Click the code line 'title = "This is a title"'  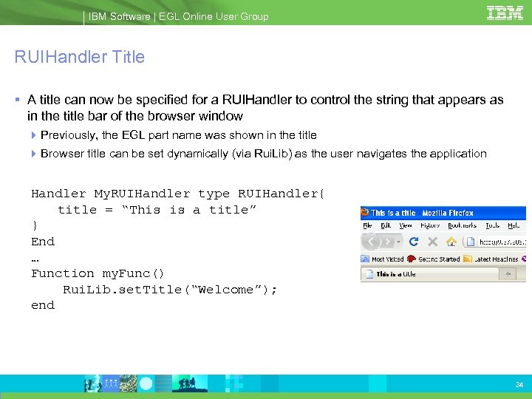157,210
